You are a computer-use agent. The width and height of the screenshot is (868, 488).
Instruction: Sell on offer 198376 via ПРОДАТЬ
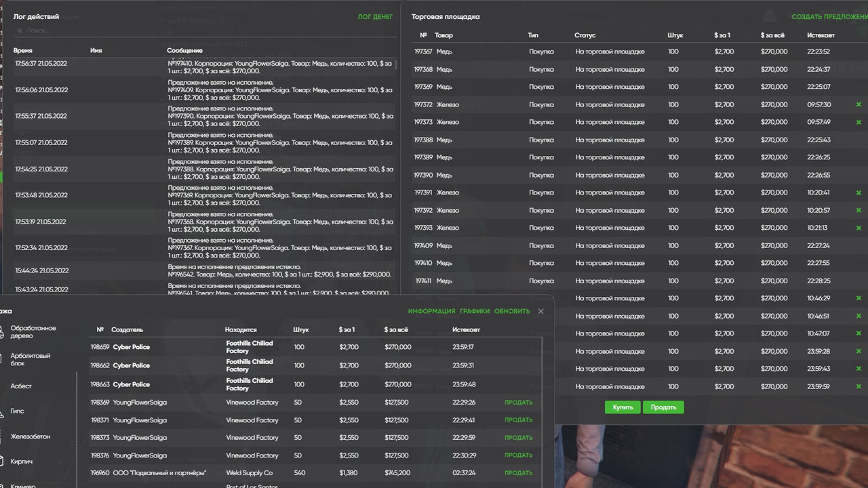[518, 455]
